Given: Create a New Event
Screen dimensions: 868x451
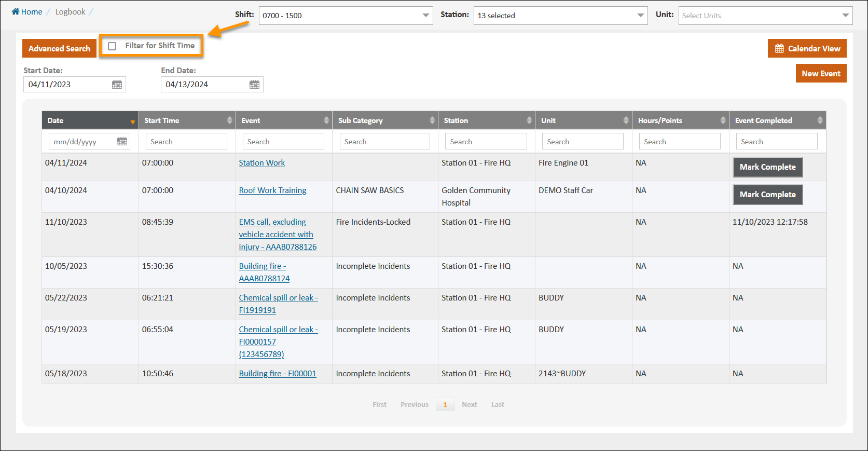Looking at the screenshot, I should [x=821, y=74].
